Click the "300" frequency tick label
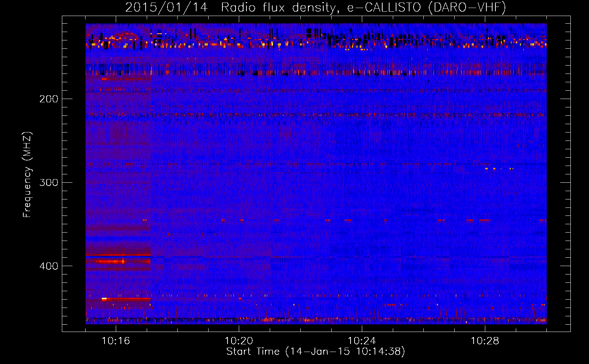This screenshot has width=589, height=364. click(x=49, y=182)
